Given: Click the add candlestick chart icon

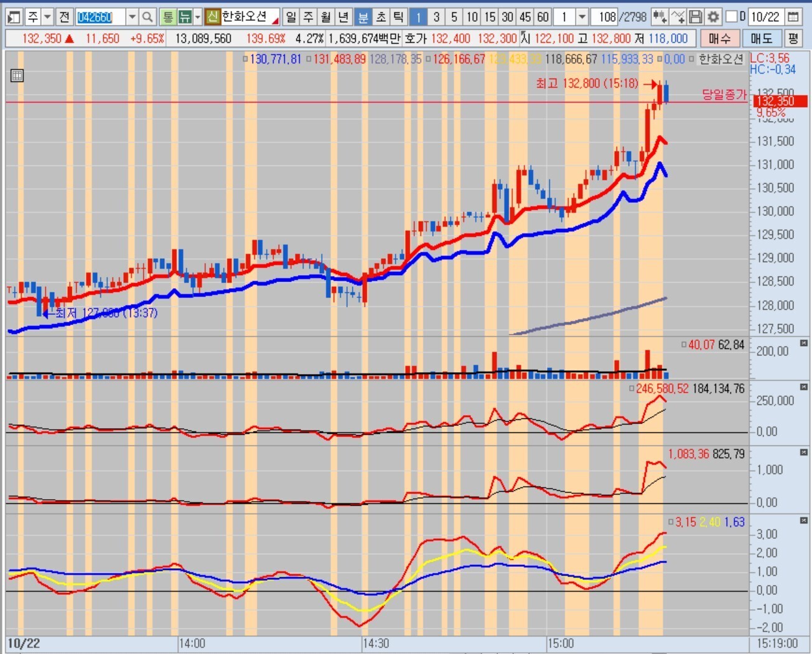Looking at the screenshot, I should point(661,17).
